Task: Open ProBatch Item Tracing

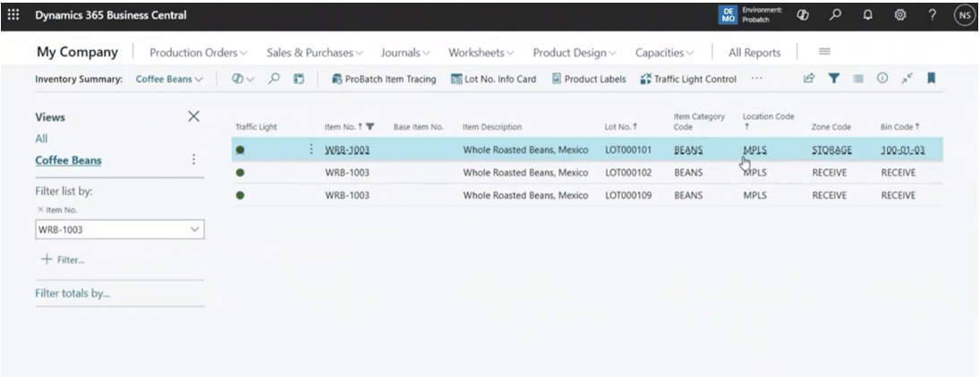Action: 384,80
